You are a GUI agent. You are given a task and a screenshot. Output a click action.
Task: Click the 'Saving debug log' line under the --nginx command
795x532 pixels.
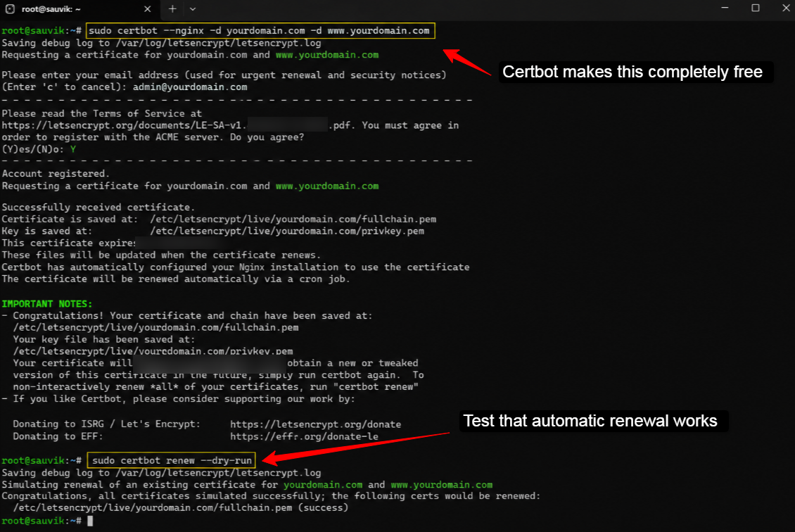[x=161, y=43]
